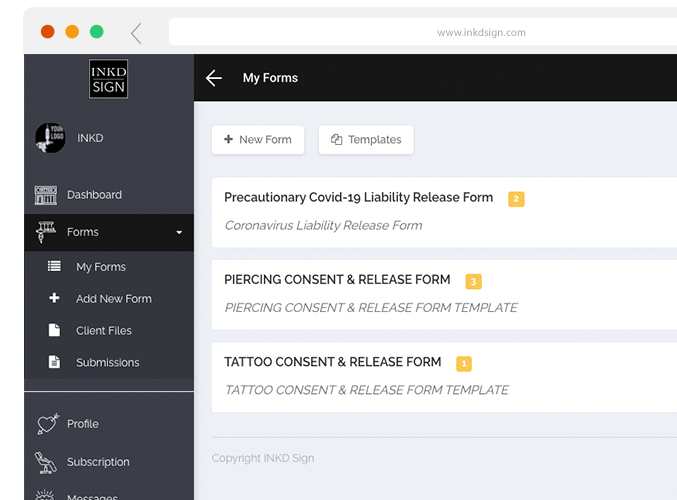Open Profile heart icon
This screenshot has width=677, height=500.
[46, 424]
